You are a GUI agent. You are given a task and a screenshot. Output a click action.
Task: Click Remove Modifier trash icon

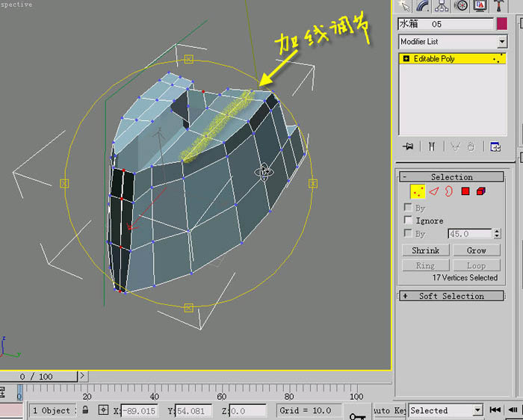pos(471,146)
